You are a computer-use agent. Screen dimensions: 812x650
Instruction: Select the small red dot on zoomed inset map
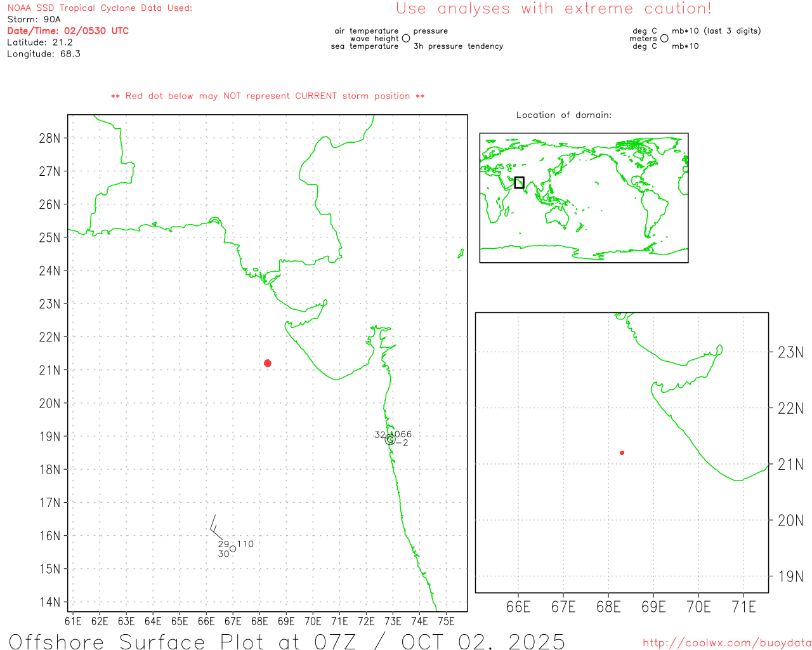[622, 453]
